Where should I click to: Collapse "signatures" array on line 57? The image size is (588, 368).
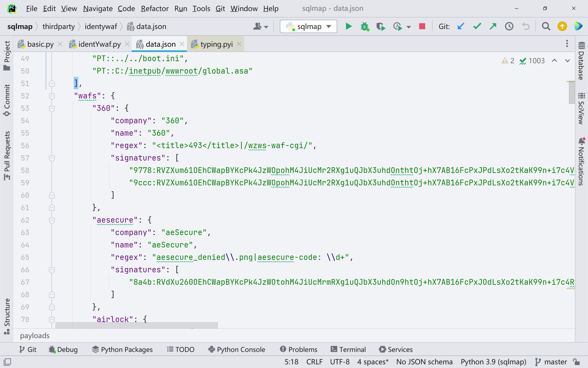click(51, 158)
